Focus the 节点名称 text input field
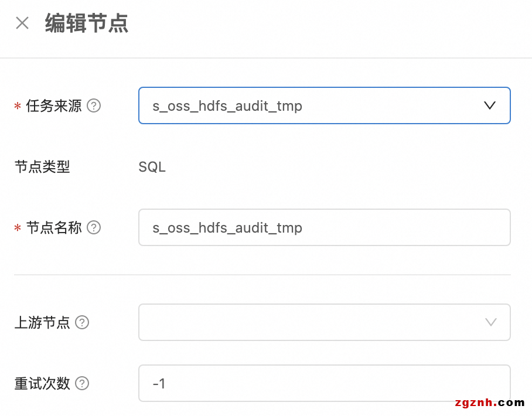Image resolution: width=532 pixels, height=416 pixels. (x=324, y=227)
